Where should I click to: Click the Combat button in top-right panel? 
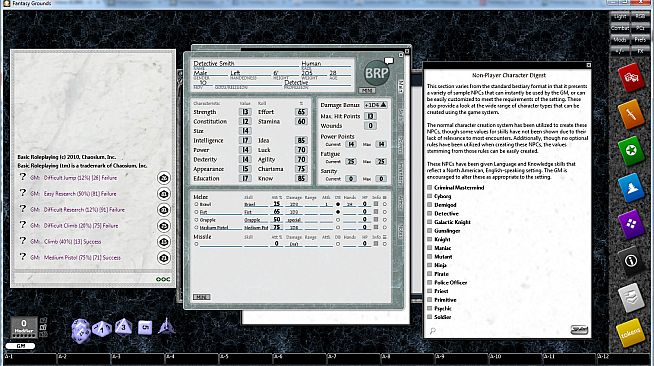(620, 28)
